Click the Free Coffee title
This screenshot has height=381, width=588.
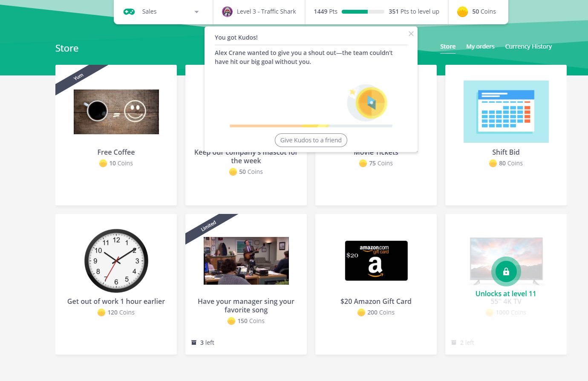tap(116, 152)
